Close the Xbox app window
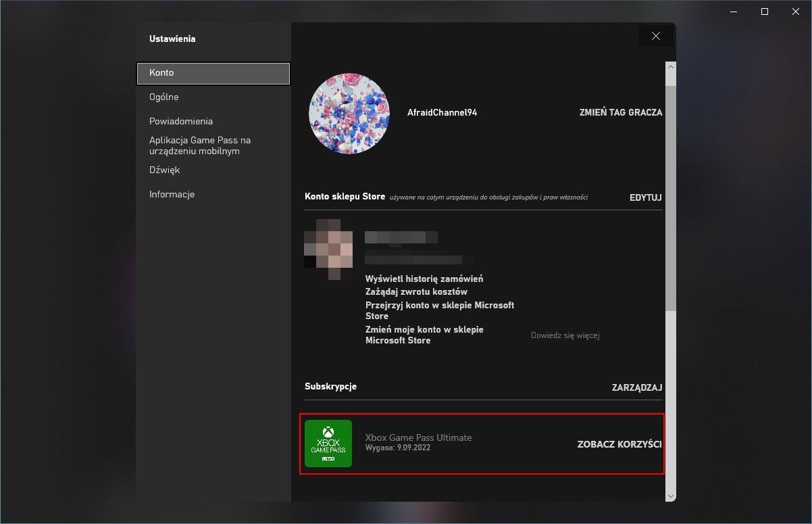The image size is (812, 524). [794, 11]
